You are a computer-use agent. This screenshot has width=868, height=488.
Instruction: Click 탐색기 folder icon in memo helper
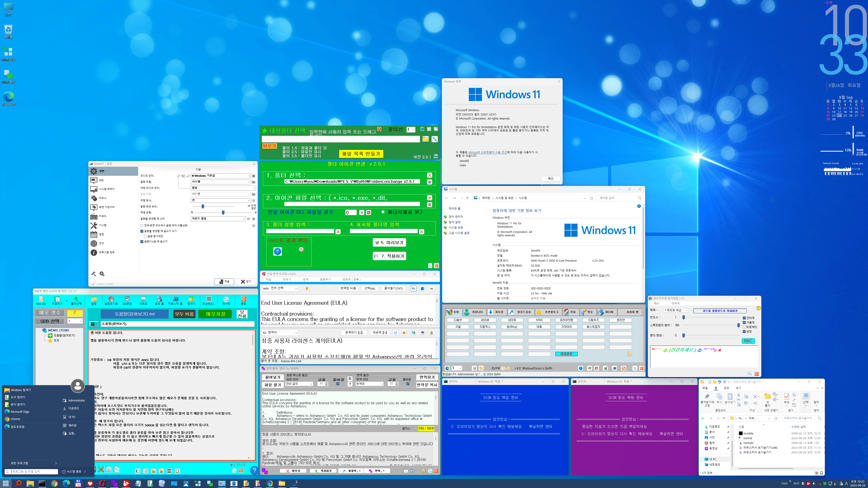click(x=191, y=299)
